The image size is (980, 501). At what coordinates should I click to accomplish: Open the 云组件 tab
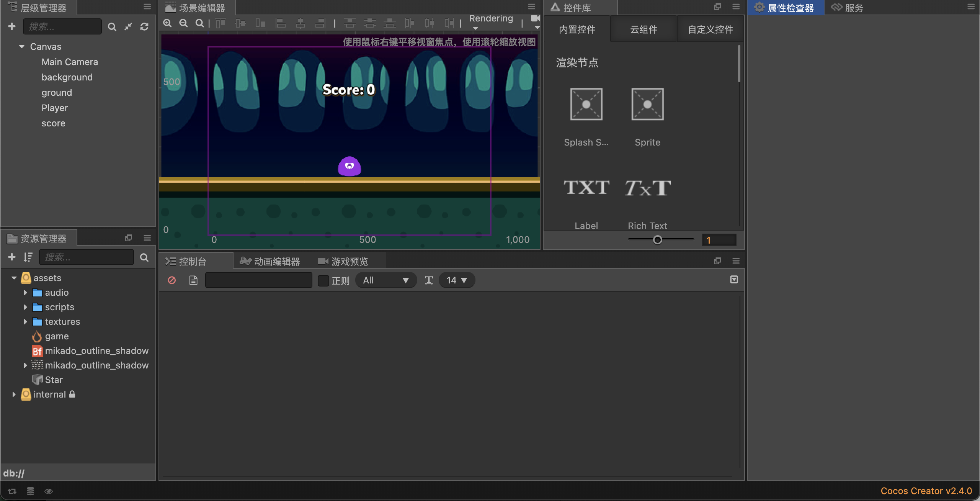click(x=644, y=29)
